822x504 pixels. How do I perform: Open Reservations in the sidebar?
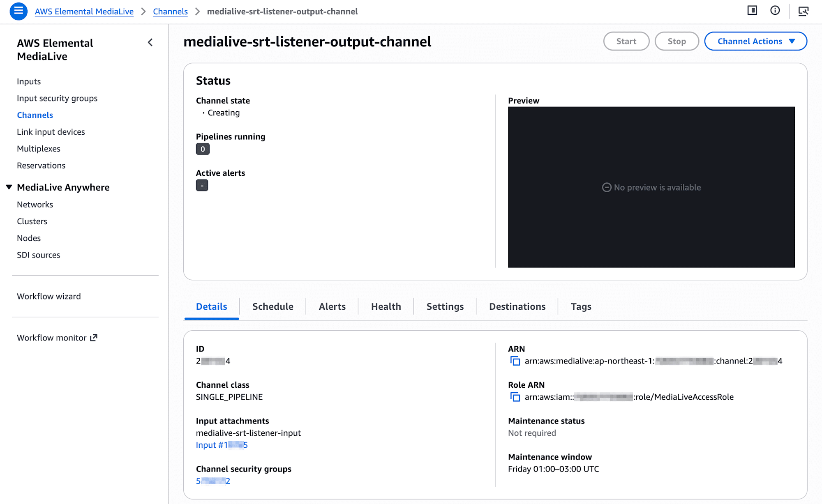(41, 166)
